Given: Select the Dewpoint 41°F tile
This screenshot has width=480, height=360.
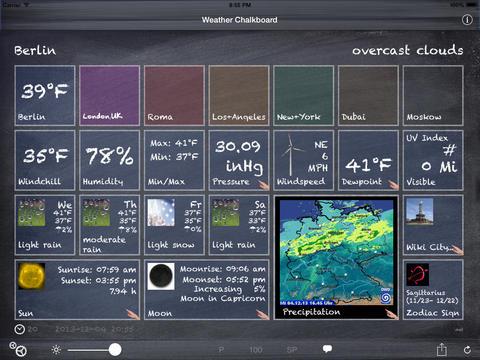Looking at the screenshot, I should tap(368, 160).
